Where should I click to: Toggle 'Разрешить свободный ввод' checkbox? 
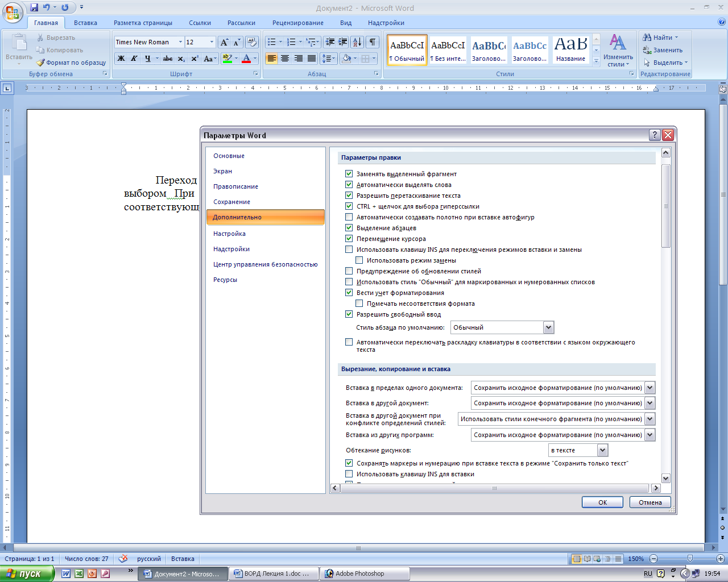(349, 314)
